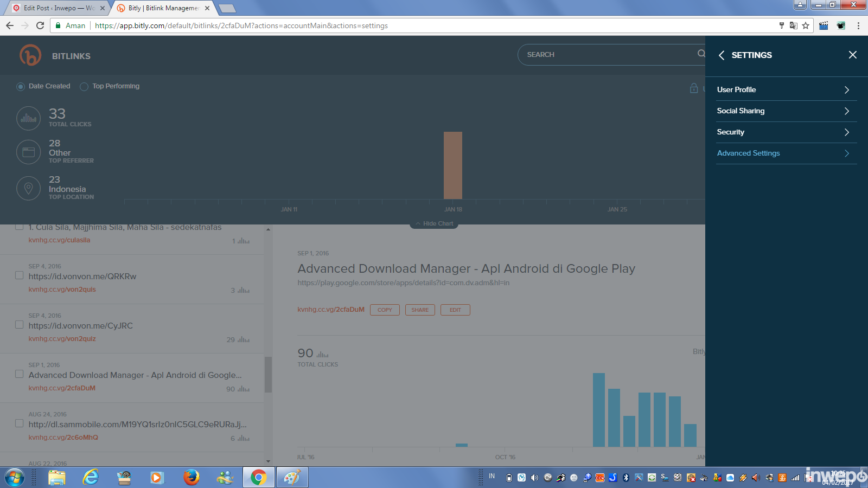The width and height of the screenshot is (868, 488).
Task: Click stats icon for kvnhg.cc.vg/2c6oMhQ row
Action: [x=244, y=438]
